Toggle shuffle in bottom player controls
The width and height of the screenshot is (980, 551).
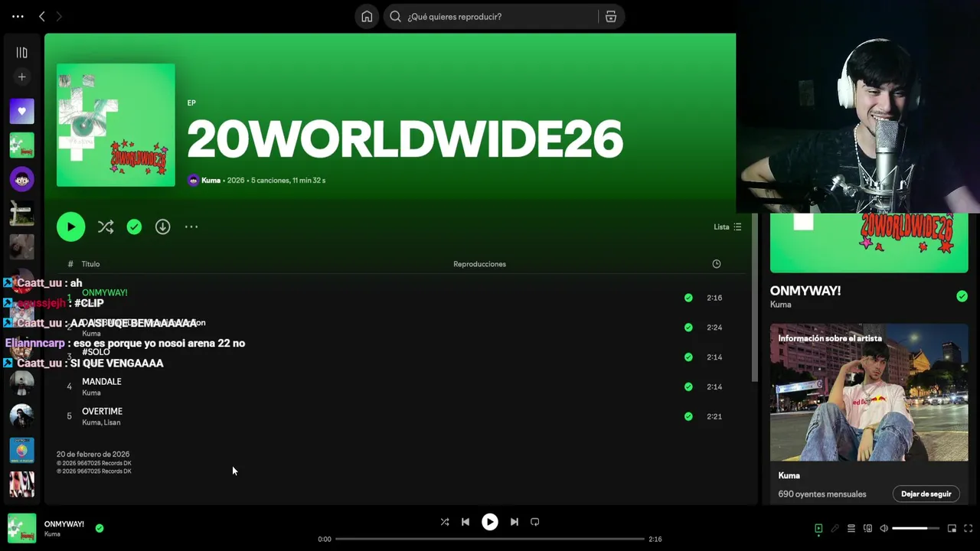pyautogui.click(x=445, y=522)
